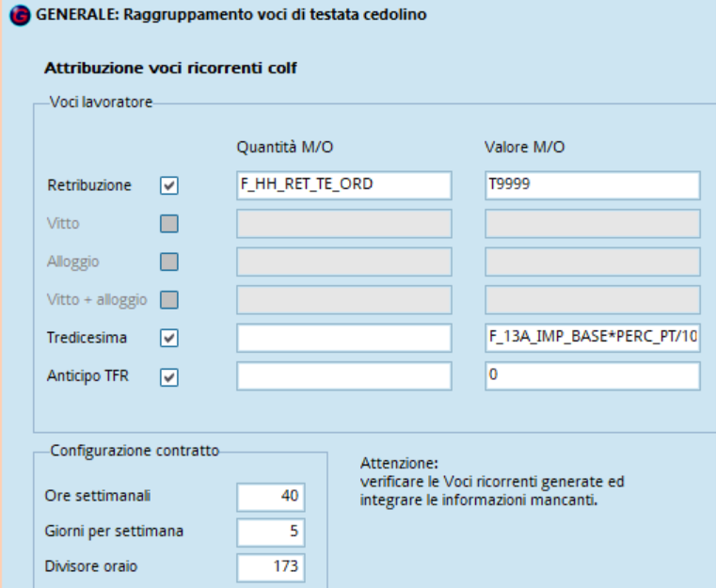Toggle the Tredicesima checkbox

pos(169,339)
